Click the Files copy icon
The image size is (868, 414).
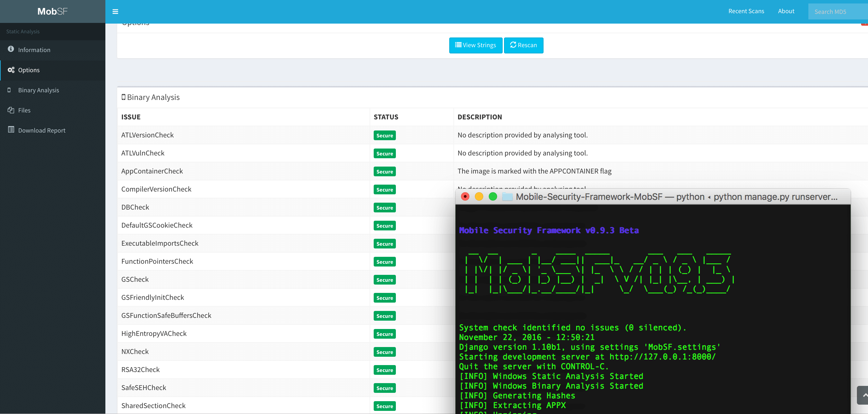click(x=11, y=110)
